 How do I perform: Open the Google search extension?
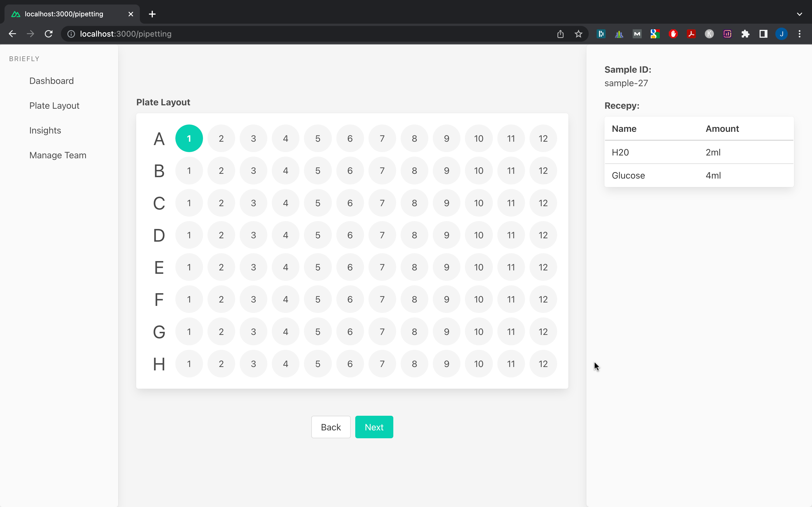pos(655,34)
